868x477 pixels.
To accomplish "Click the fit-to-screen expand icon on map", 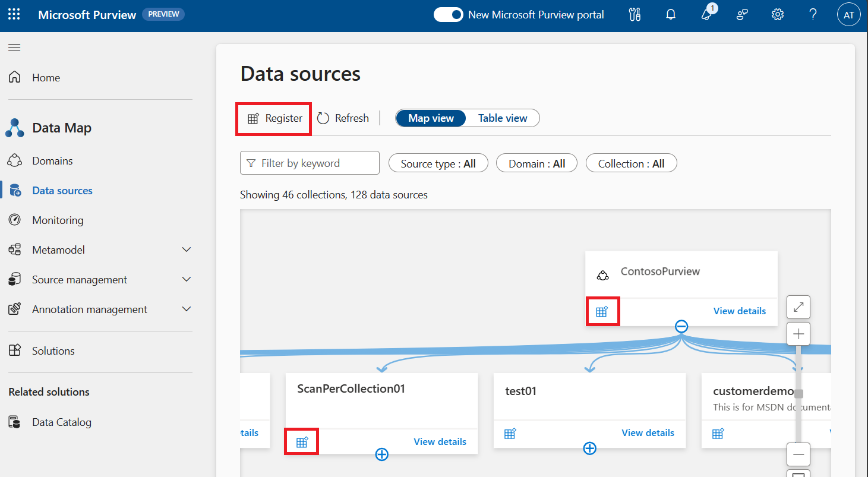I will click(x=798, y=307).
